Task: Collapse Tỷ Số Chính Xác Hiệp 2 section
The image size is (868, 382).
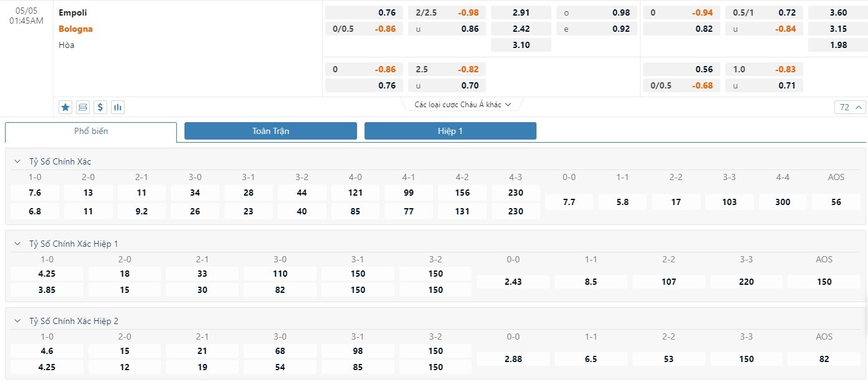Action: click(17, 321)
